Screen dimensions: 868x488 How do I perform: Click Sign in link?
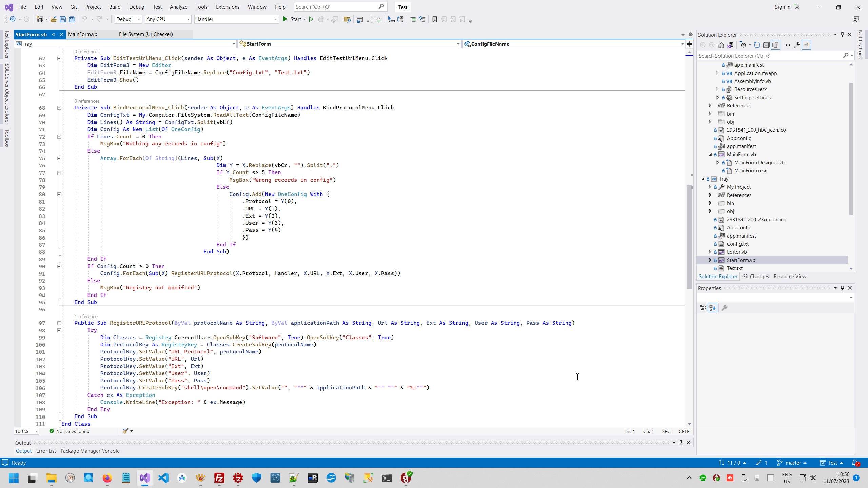(x=782, y=7)
